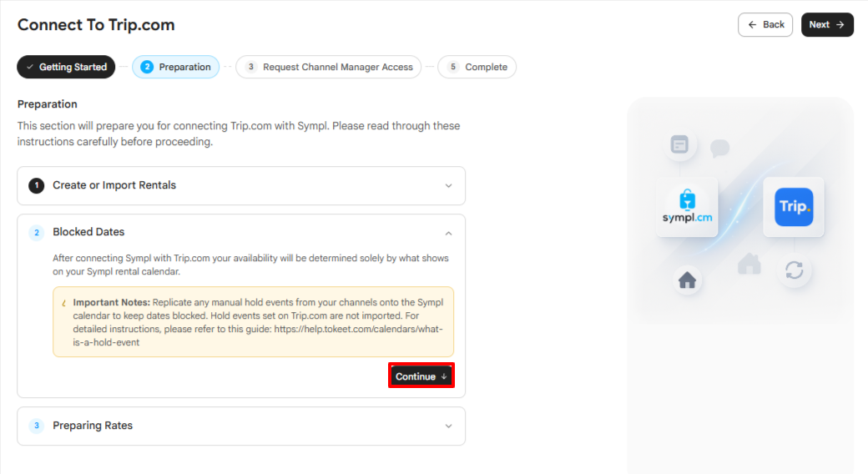
Task: Expand the Create or Import Rentals chevron
Action: pyautogui.click(x=448, y=186)
